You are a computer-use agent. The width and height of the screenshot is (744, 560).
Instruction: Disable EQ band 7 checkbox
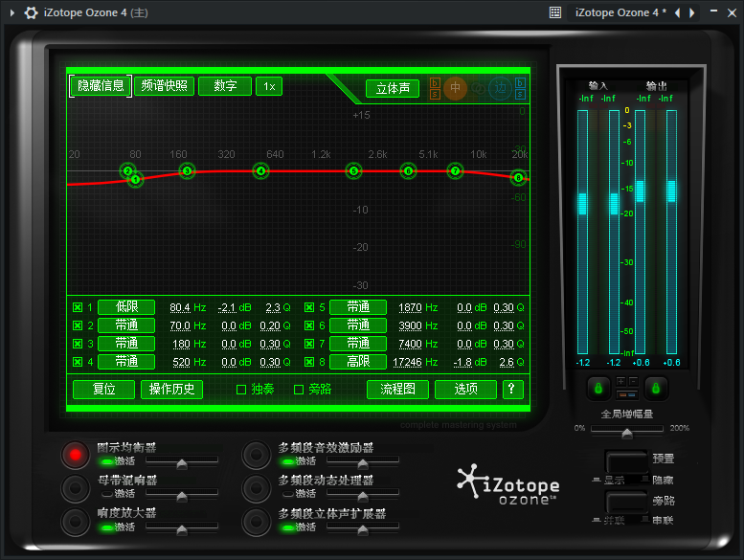click(309, 344)
